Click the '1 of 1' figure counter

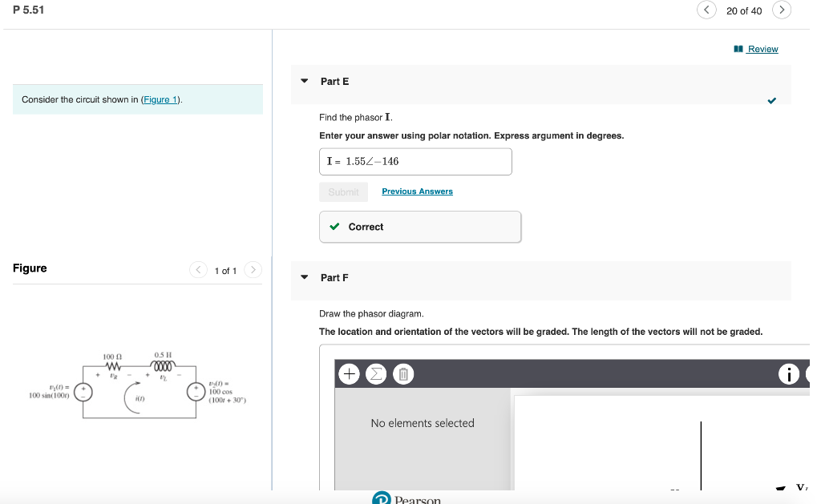click(225, 271)
